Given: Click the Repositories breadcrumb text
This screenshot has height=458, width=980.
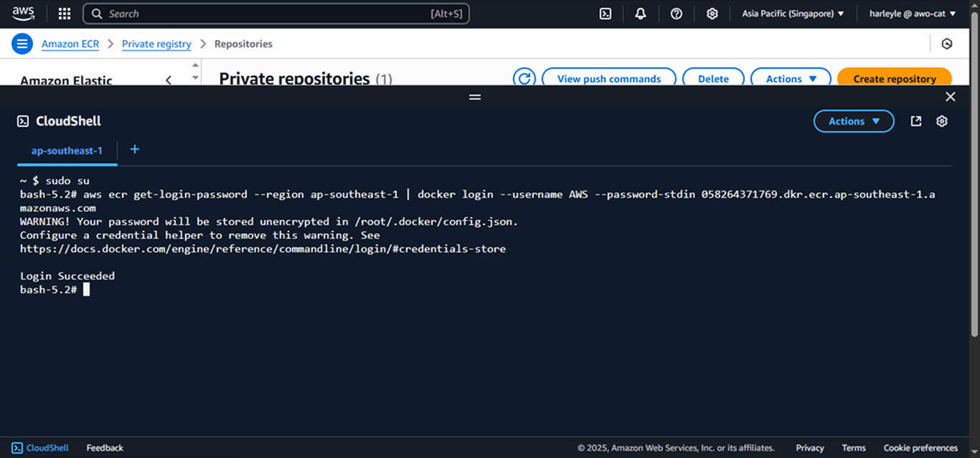Looking at the screenshot, I should [x=243, y=44].
